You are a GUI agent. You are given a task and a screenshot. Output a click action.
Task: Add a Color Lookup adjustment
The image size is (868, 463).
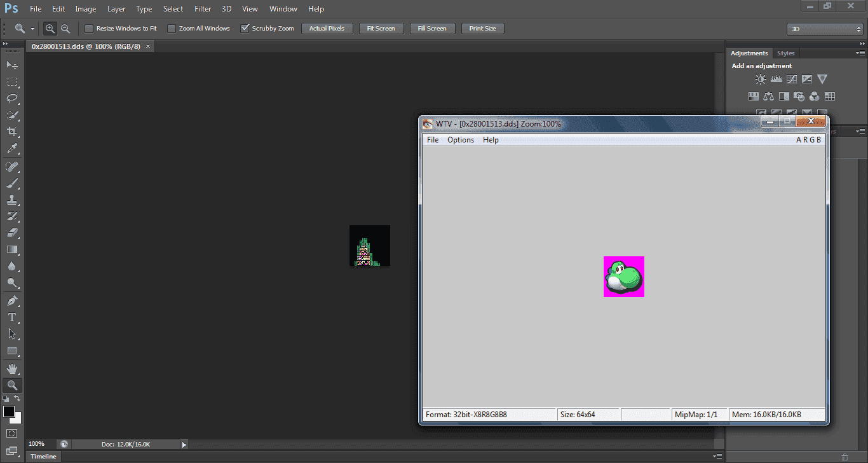(x=830, y=97)
